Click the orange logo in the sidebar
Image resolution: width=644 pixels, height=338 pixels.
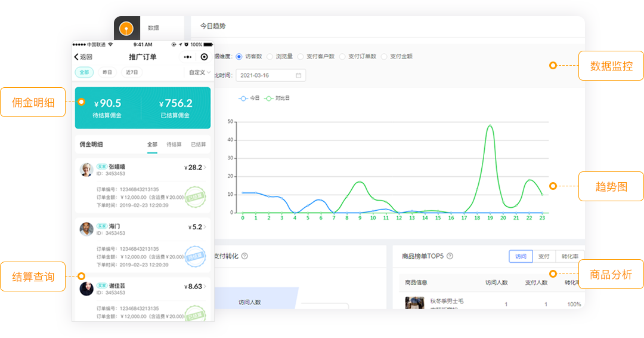[126, 28]
